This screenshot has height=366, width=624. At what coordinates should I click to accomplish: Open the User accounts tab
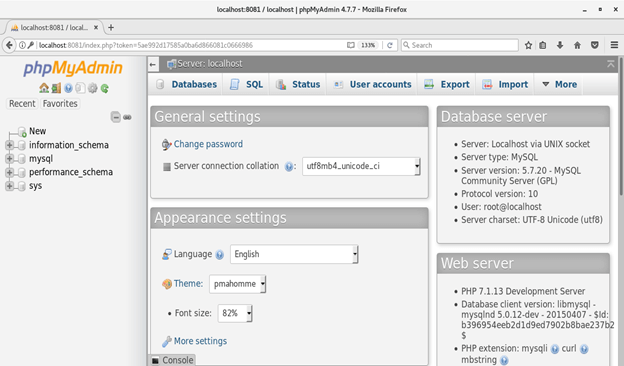[372, 84]
